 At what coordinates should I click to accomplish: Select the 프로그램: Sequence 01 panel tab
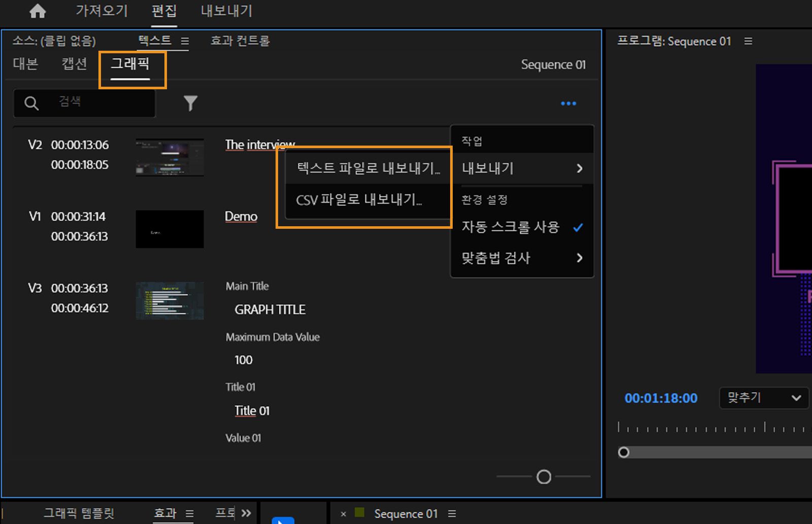(674, 41)
